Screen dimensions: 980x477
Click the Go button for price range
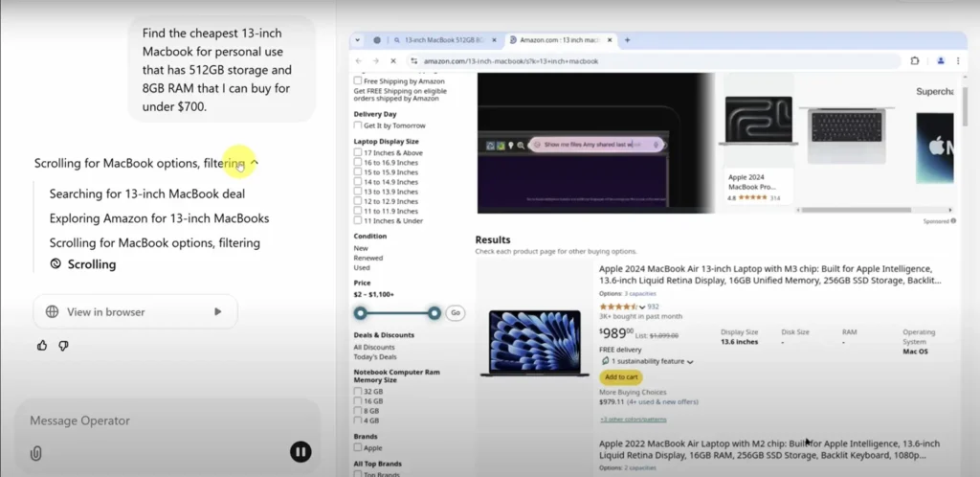pos(455,312)
